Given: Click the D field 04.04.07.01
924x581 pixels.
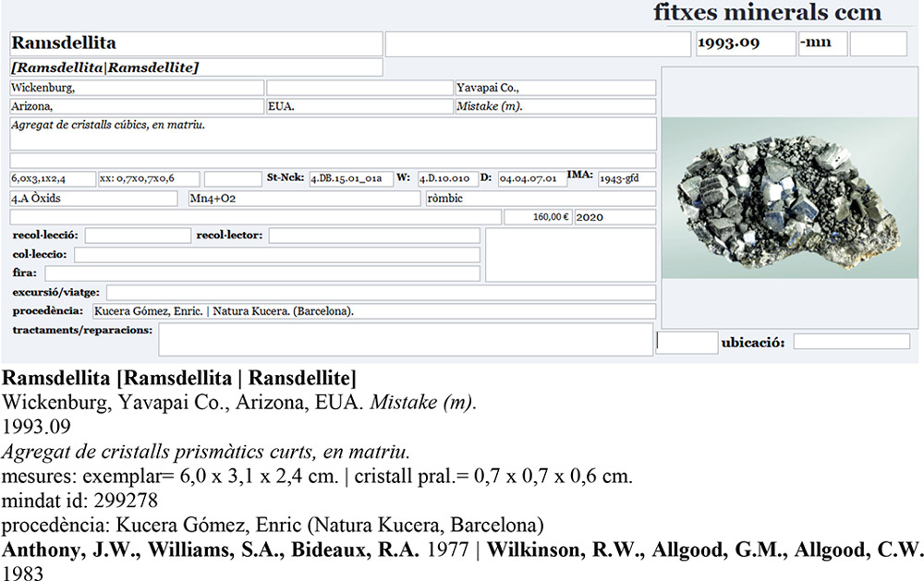Looking at the screenshot, I should (x=532, y=178).
